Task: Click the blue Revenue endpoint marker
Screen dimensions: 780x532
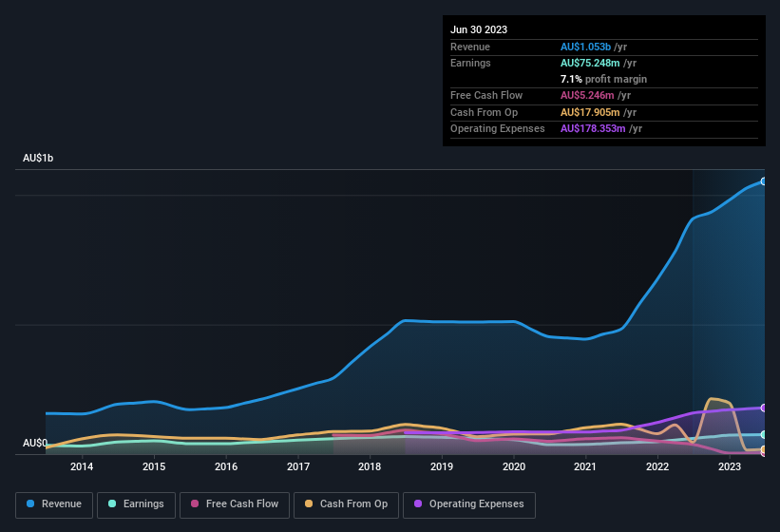Action: click(x=764, y=181)
